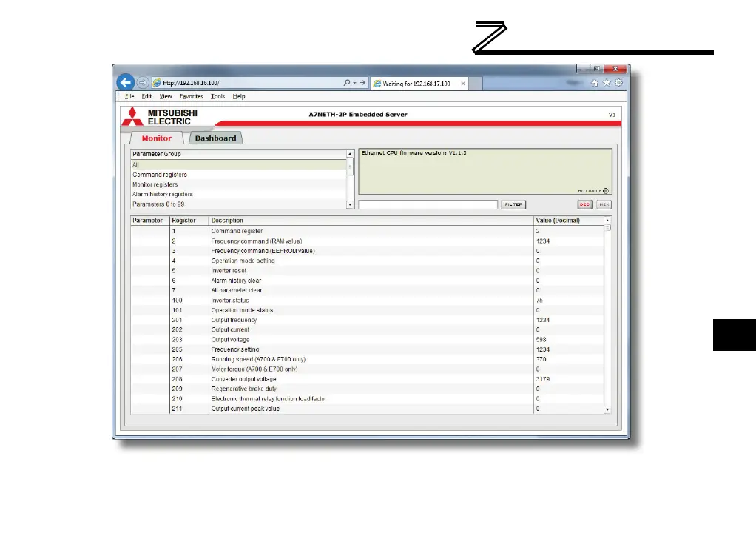This screenshot has height=533, width=756.
Task: Click Parameter Group list scroll up arrow
Action: 350,154
